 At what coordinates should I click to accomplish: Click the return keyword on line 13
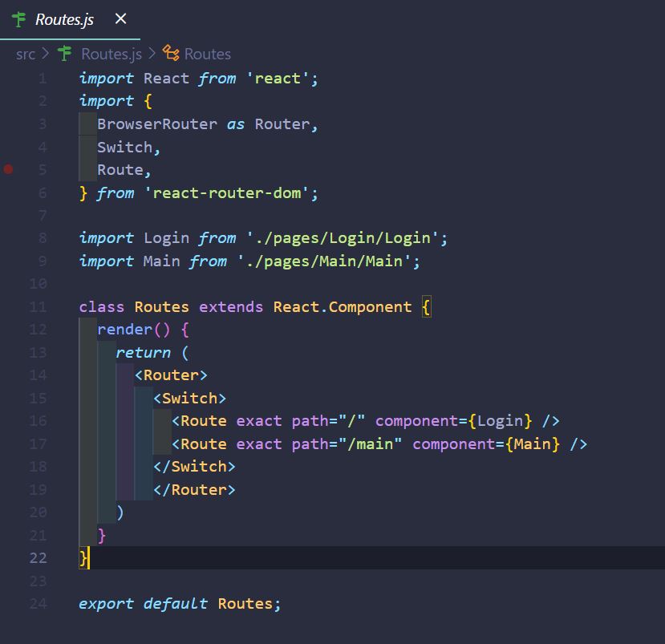click(144, 353)
